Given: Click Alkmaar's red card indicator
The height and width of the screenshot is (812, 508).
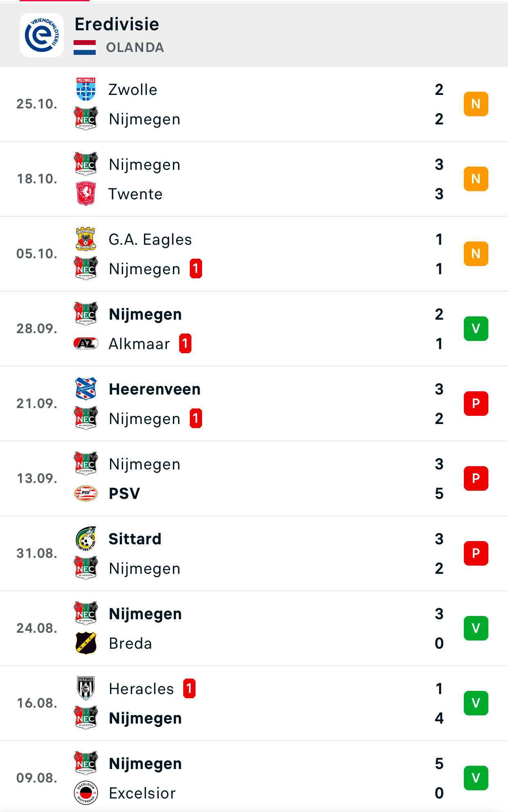Looking at the screenshot, I should coord(185,343).
